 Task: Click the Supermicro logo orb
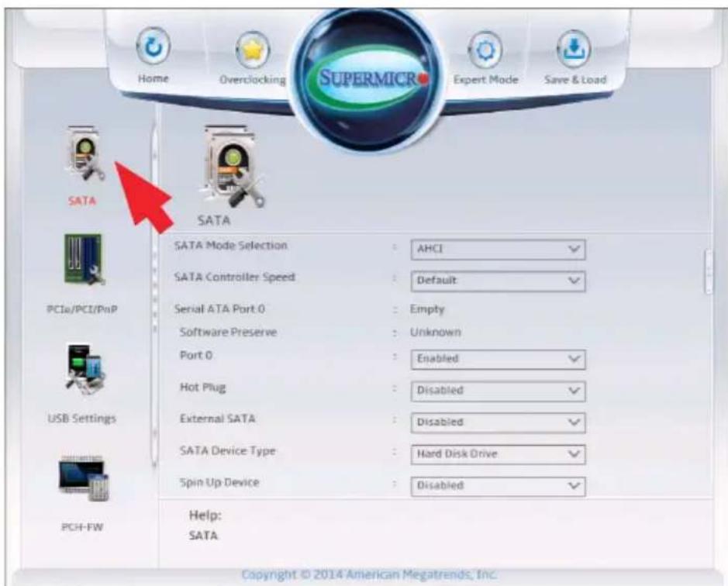tap(367, 80)
